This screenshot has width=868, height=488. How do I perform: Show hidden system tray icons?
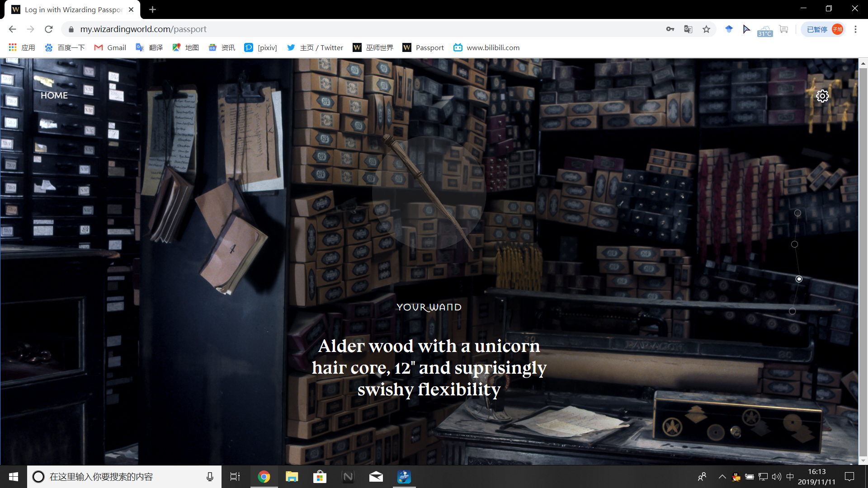pos(722,477)
